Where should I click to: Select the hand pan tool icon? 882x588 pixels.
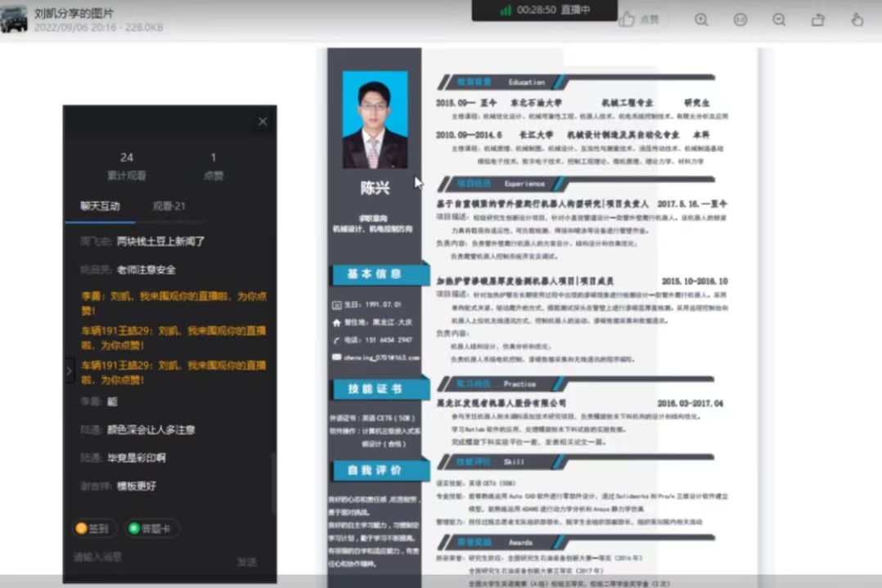tap(857, 20)
